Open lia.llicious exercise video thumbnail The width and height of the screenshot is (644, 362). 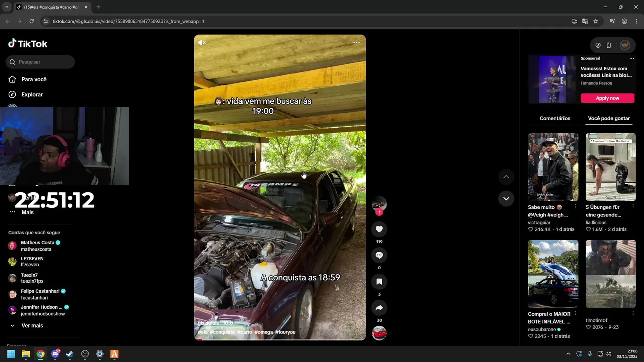click(x=611, y=167)
